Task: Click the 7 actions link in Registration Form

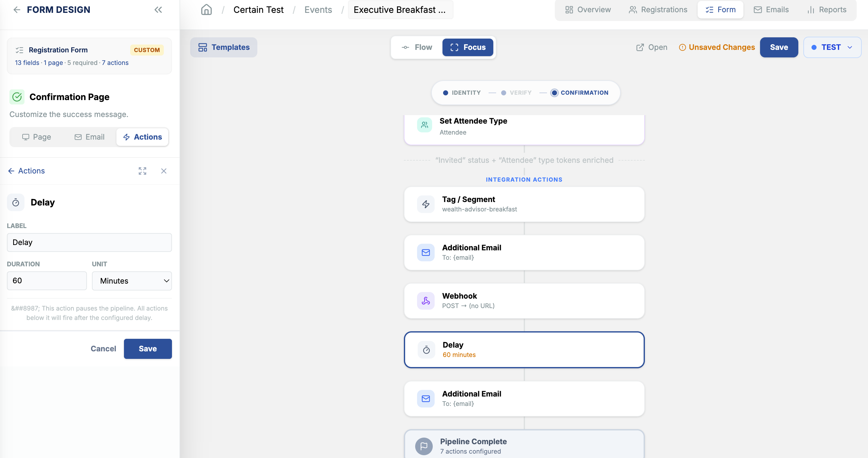Action: tap(115, 63)
